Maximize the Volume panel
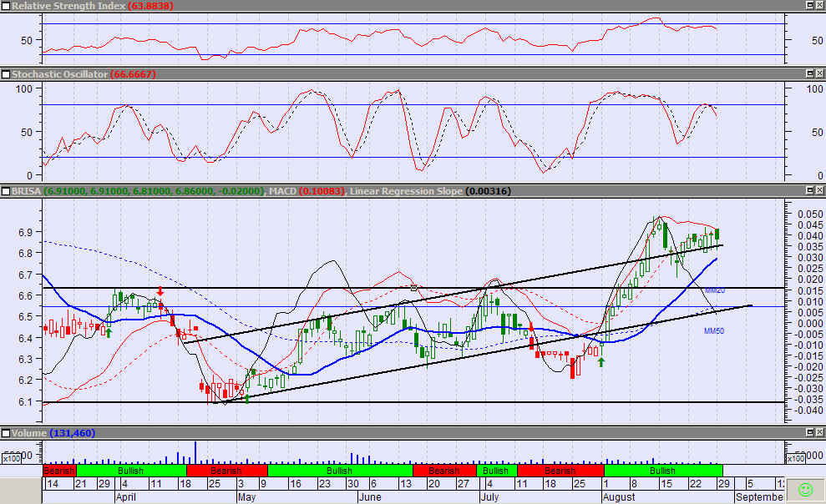 tap(808, 433)
